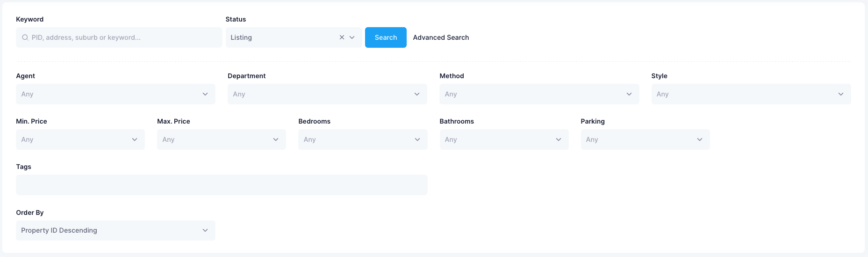868x257 pixels.
Task: Click chevron arrow on Parking dropdown
Action: [x=700, y=140]
